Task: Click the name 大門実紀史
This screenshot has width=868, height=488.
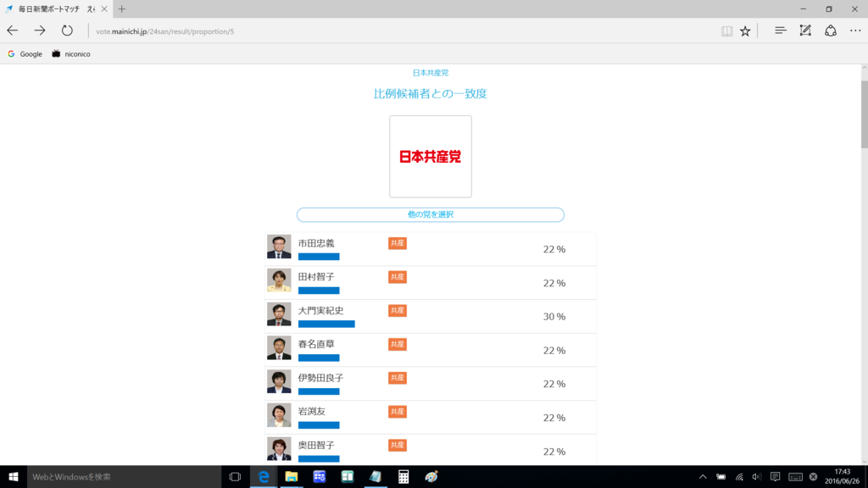Action: (x=320, y=311)
